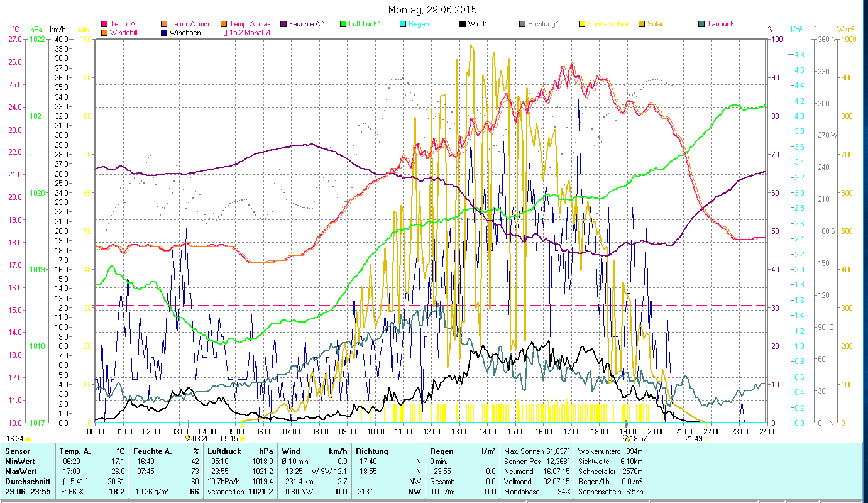The width and height of the screenshot is (868, 503).
Task: Click the W-SW 12.1 wind maximum
Action: pos(329,472)
